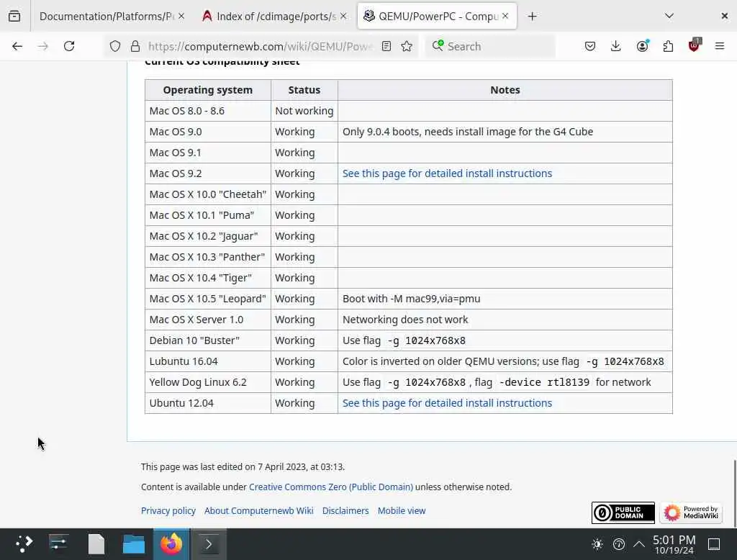This screenshot has height=560, width=737.
Task: Open Konsole terminal from taskbar
Action: (208, 544)
